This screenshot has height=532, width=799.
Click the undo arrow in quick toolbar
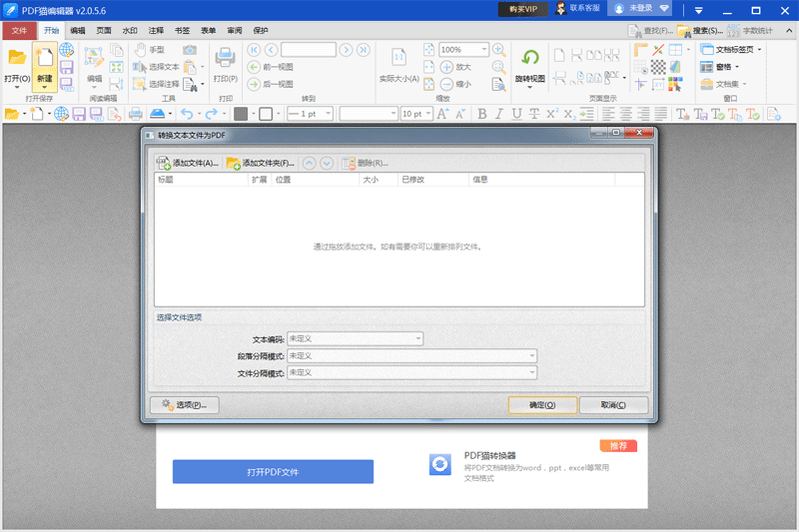(186, 114)
